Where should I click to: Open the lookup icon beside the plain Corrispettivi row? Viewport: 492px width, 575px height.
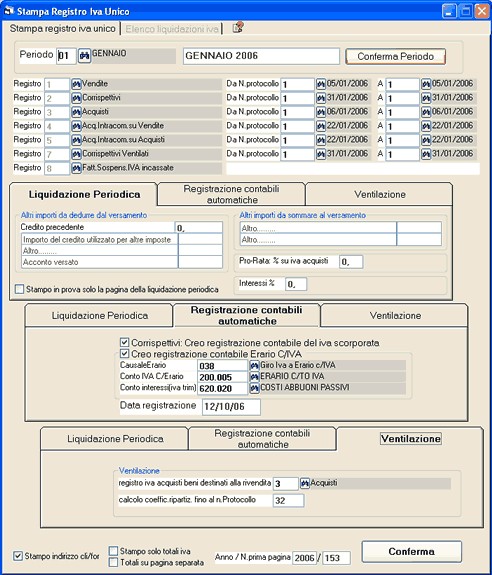[76, 98]
